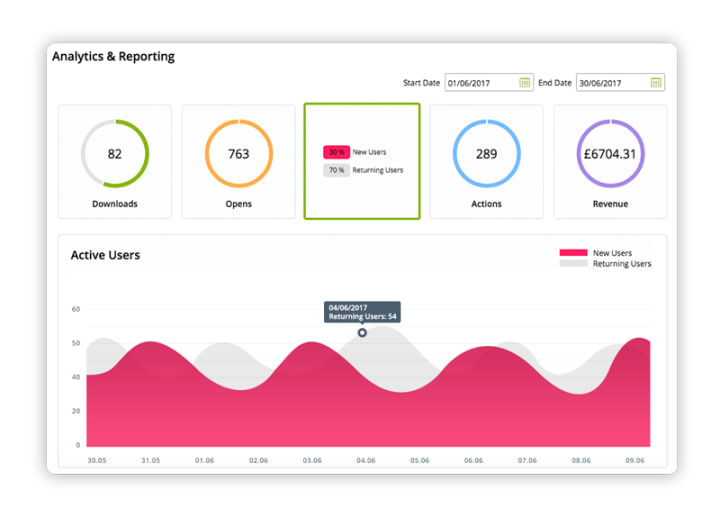Click the x-axis label 04.06
Image resolution: width=720 pixels, height=518 pixels.
coord(366,460)
